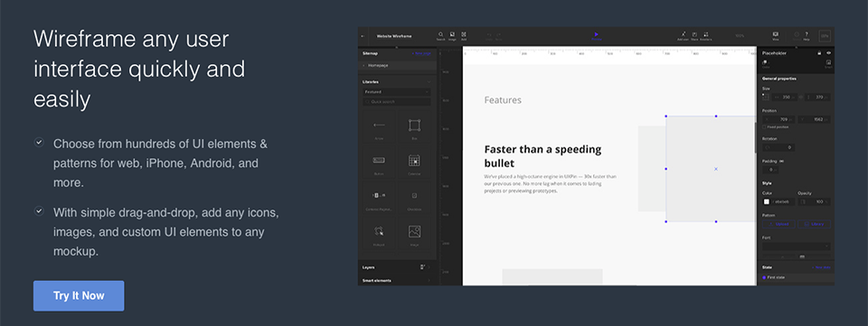Toggle the Placeholder lock icon
The image size is (868, 326).
click(x=819, y=53)
